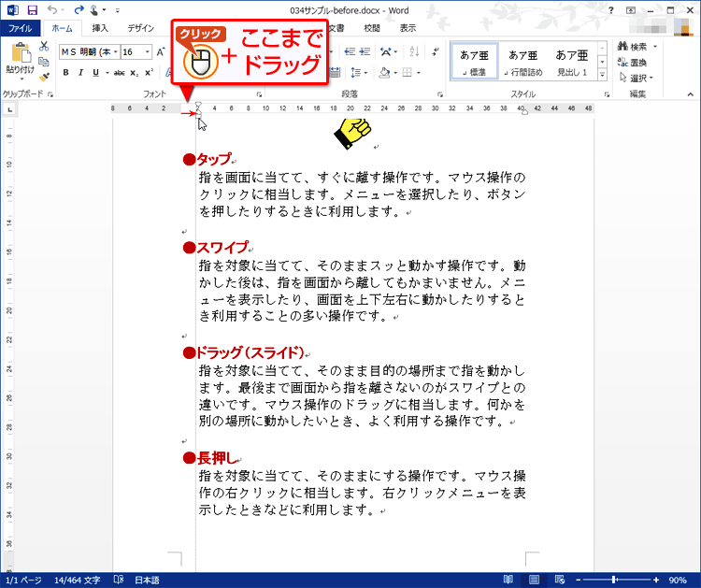The image size is (701, 588).
Task: Toggle underline formatting
Action: (x=95, y=72)
